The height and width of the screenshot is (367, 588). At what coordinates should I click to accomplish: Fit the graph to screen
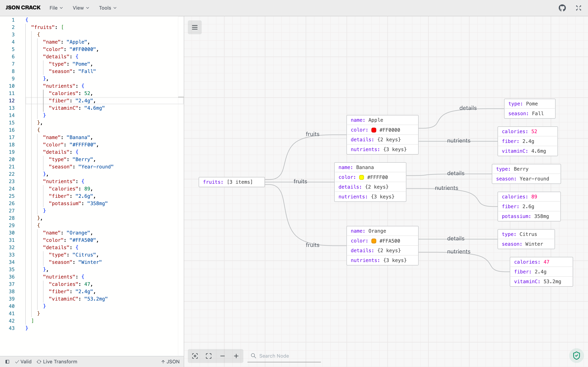pos(208,356)
